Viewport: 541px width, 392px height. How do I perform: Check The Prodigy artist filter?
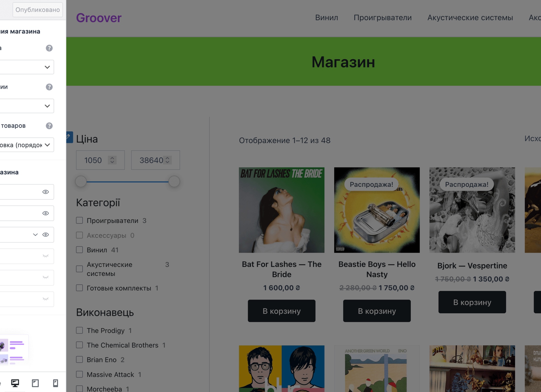(x=79, y=330)
